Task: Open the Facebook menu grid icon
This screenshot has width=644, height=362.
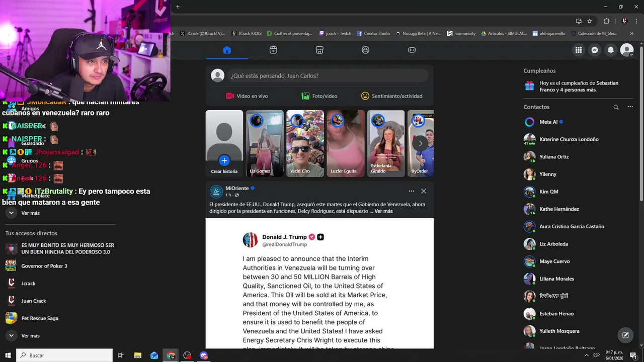Action: (579, 50)
